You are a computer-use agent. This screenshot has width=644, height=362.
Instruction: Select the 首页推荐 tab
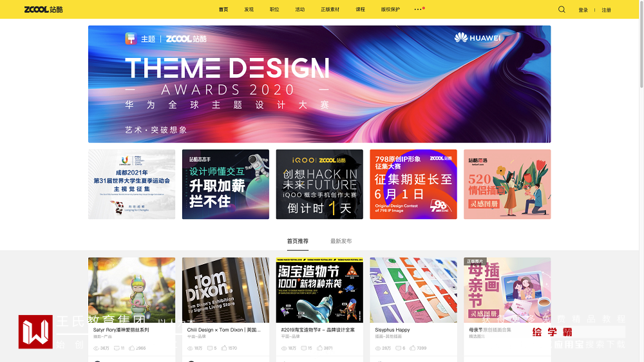pos(298,241)
